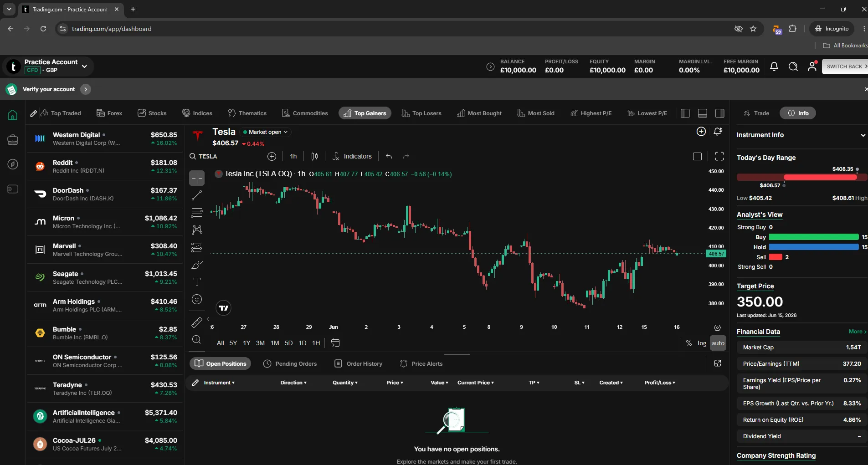Sort positions by Direction column

pyautogui.click(x=293, y=383)
